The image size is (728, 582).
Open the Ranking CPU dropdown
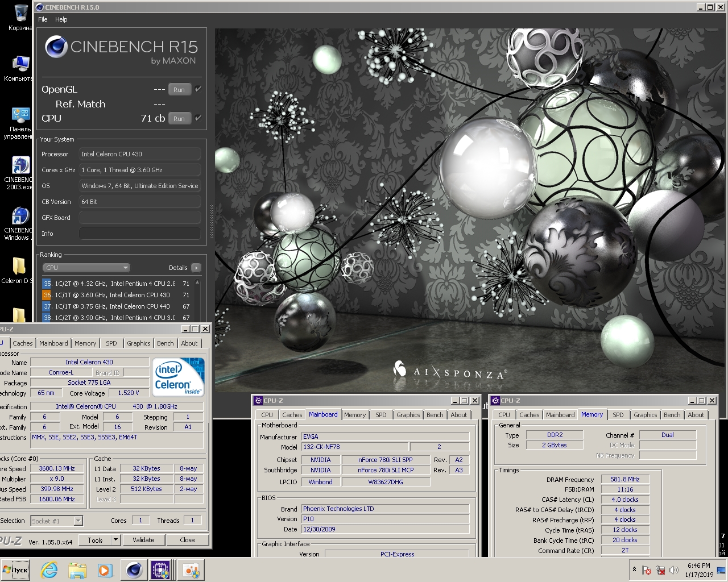(x=86, y=268)
